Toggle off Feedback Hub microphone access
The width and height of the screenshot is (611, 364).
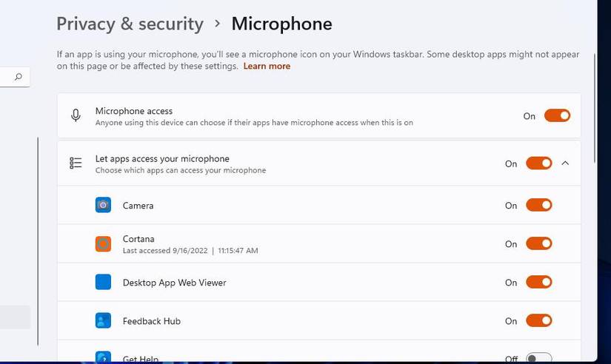(x=538, y=320)
